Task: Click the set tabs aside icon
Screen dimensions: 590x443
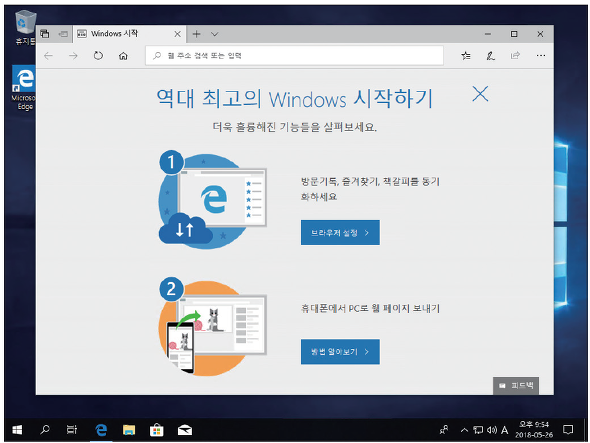Action: 63,34
